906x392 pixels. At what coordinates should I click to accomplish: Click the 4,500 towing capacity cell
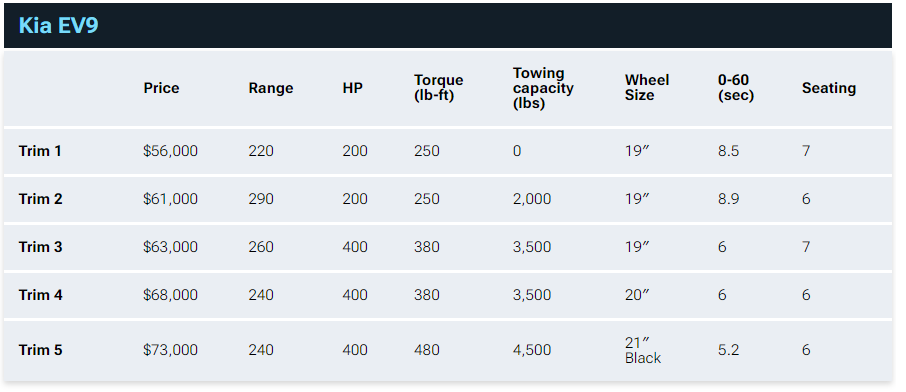(532, 350)
